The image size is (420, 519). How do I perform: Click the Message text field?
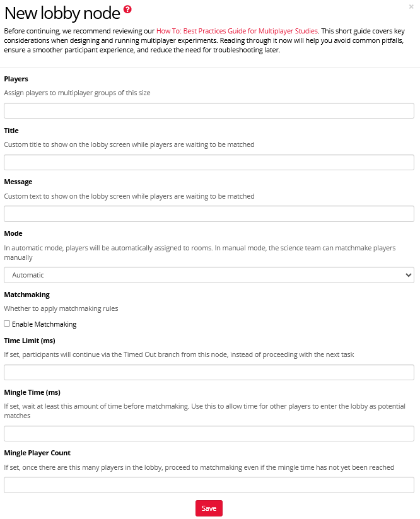click(x=209, y=213)
